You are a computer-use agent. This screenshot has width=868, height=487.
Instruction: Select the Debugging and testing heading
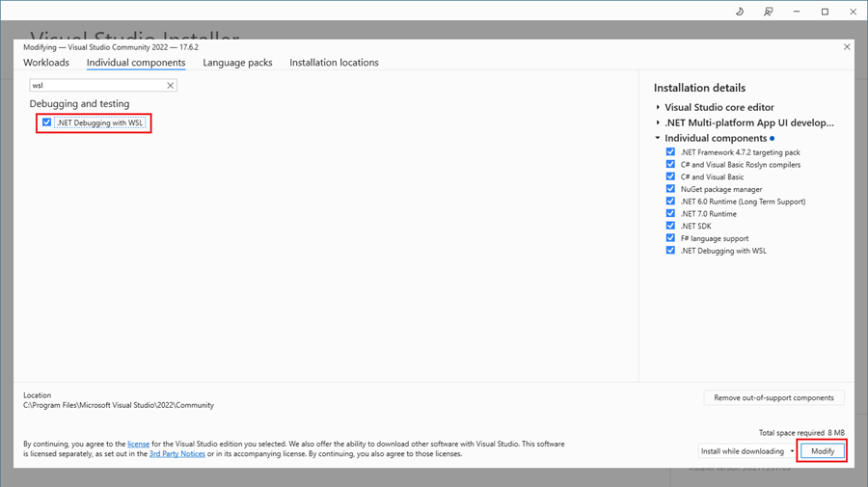pyautogui.click(x=79, y=103)
